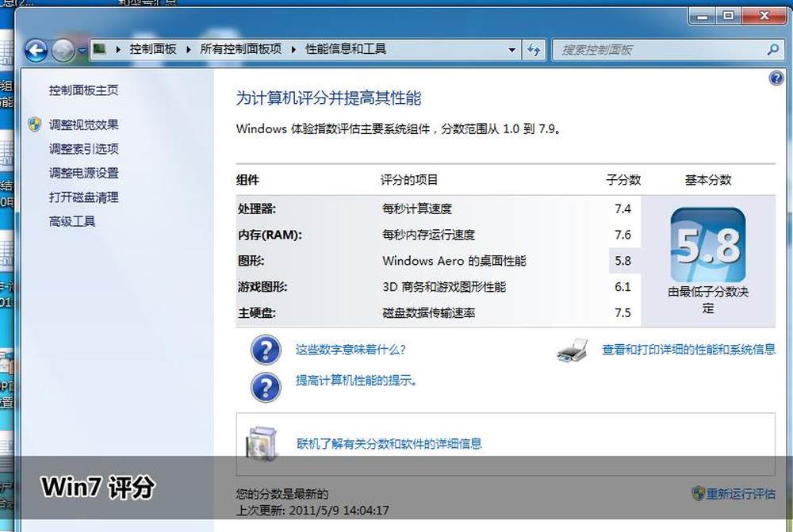Open the 这些数字意味着什么? link

point(351,350)
